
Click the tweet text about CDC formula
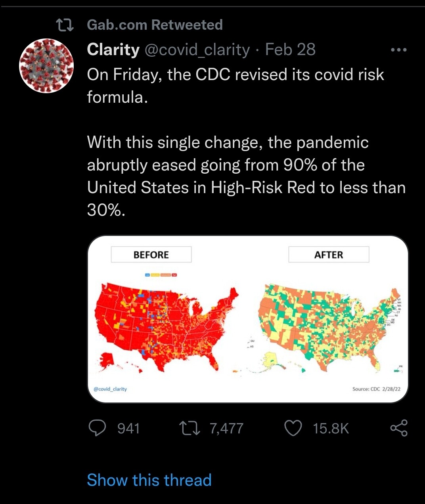point(246,142)
